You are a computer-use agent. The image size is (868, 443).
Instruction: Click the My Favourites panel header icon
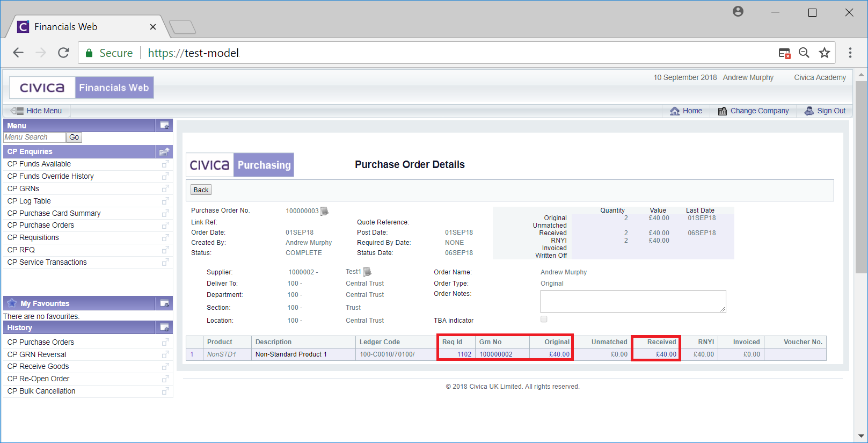165,303
